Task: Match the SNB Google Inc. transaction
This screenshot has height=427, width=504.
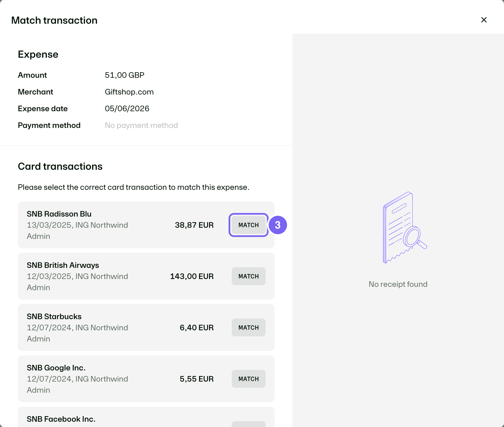Action: coord(248,379)
